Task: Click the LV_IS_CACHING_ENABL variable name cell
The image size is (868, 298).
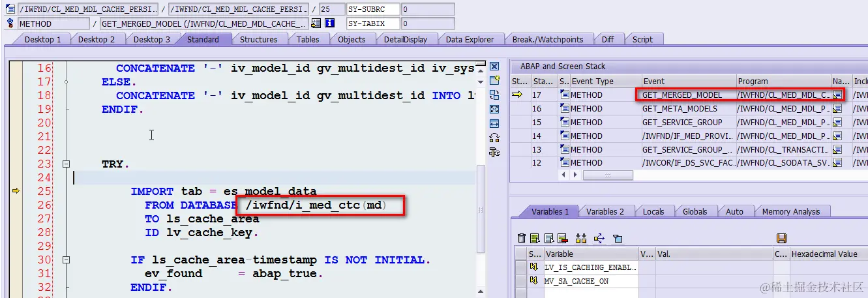Action: (591, 267)
